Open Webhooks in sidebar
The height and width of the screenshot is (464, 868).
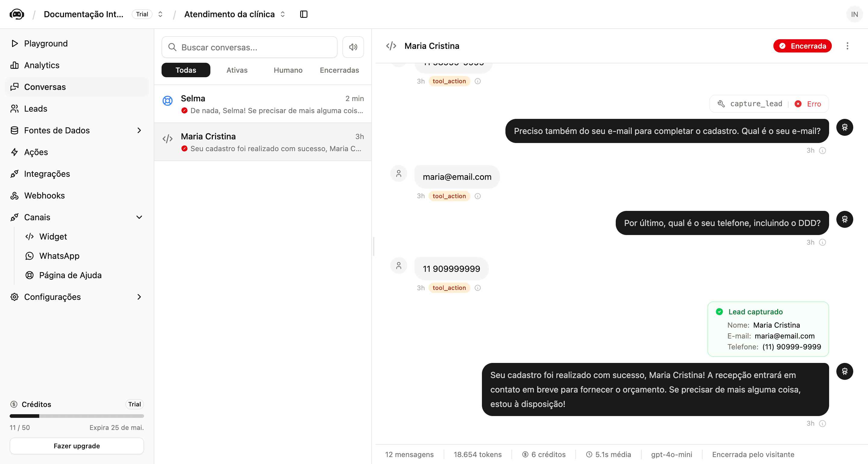coord(77,195)
